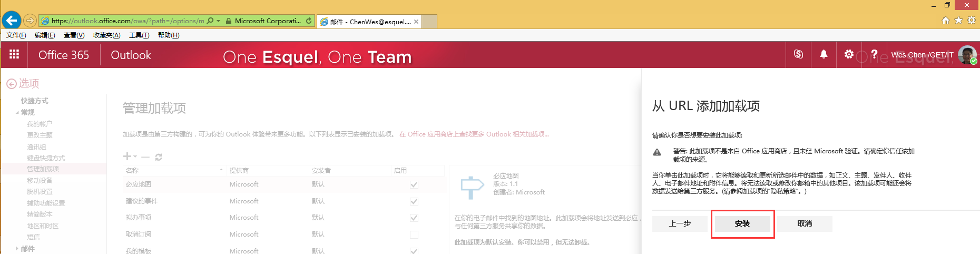Click the refresh icon in address bar
Screen dimensions: 980x254
(x=309, y=21)
